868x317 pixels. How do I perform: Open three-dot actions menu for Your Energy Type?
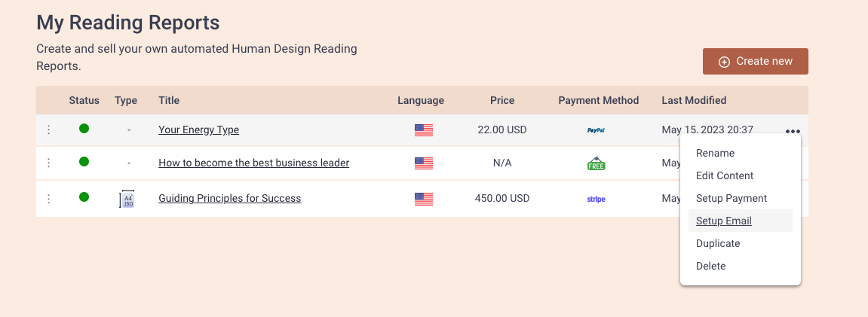coord(793,132)
